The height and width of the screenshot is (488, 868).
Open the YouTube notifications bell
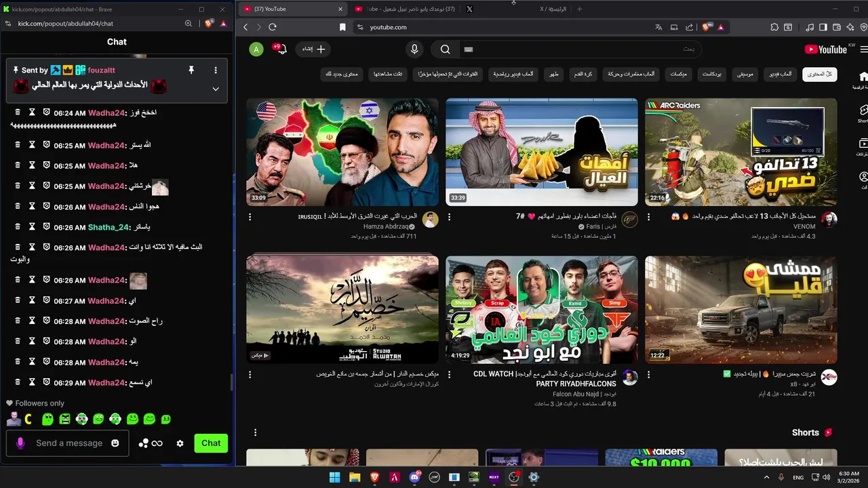(x=281, y=49)
